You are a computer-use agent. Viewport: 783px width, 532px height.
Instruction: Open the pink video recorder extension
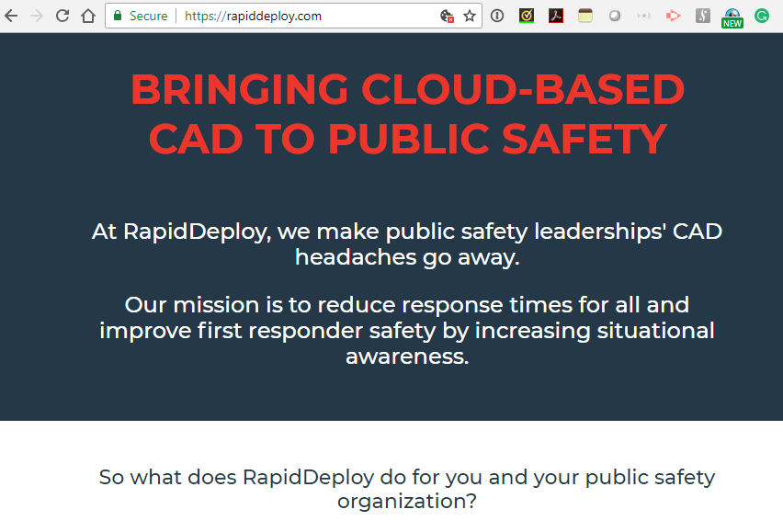click(673, 16)
